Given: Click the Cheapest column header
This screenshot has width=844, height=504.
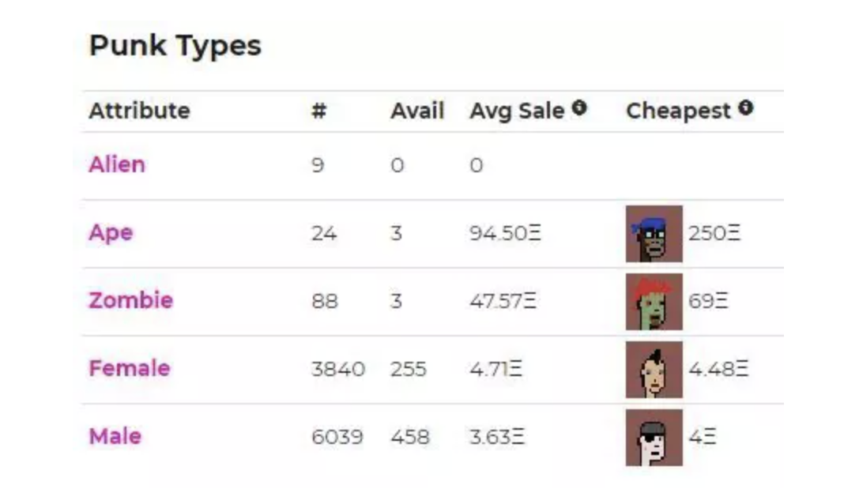Looking at the screenshot, I should pos(678,111).
